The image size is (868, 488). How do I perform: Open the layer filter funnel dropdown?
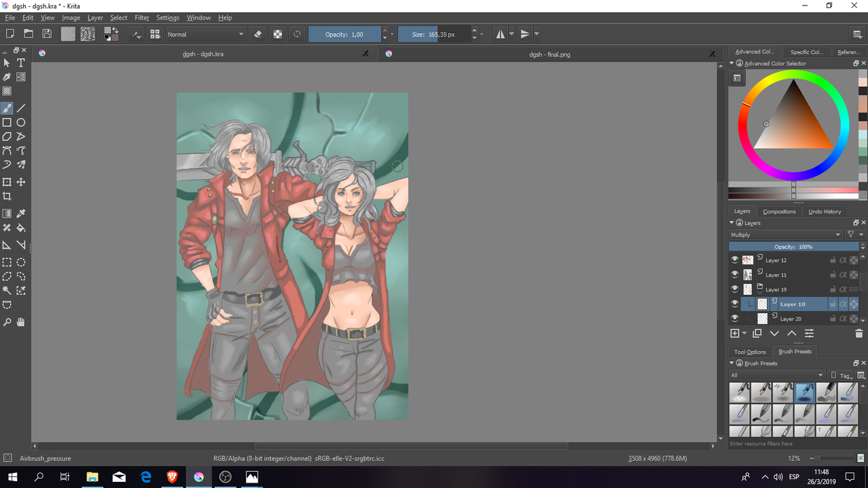coord(855,235)
